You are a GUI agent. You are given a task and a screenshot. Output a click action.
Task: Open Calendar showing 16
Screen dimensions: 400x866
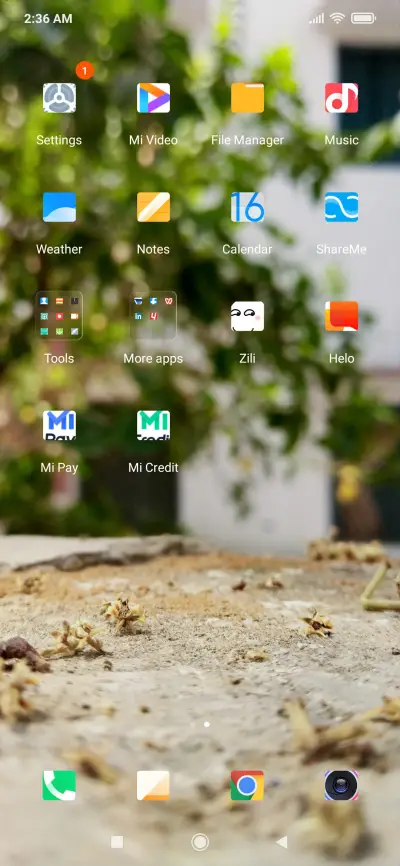tap(247, 207)
